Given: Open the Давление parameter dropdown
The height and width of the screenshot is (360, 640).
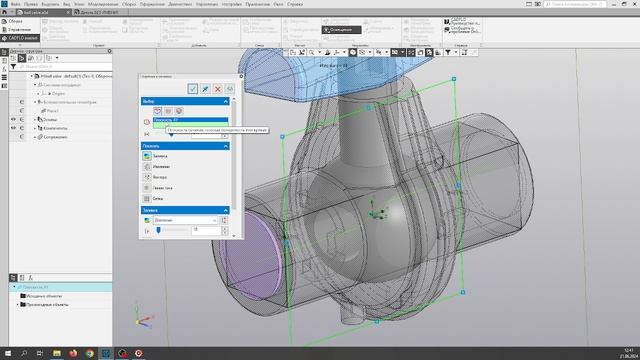Looking at the screenshot, I should tap(185, 220).
